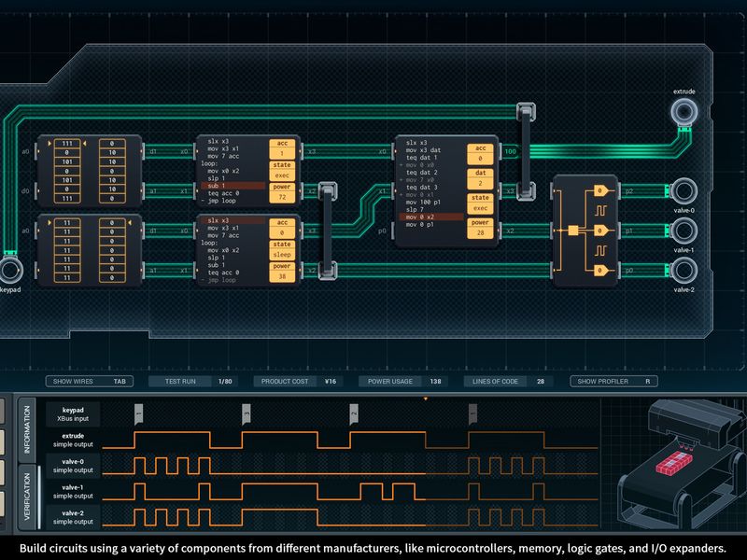747x560 pixels.
Task: Click the extrude output connector
Action: point(684,112)
